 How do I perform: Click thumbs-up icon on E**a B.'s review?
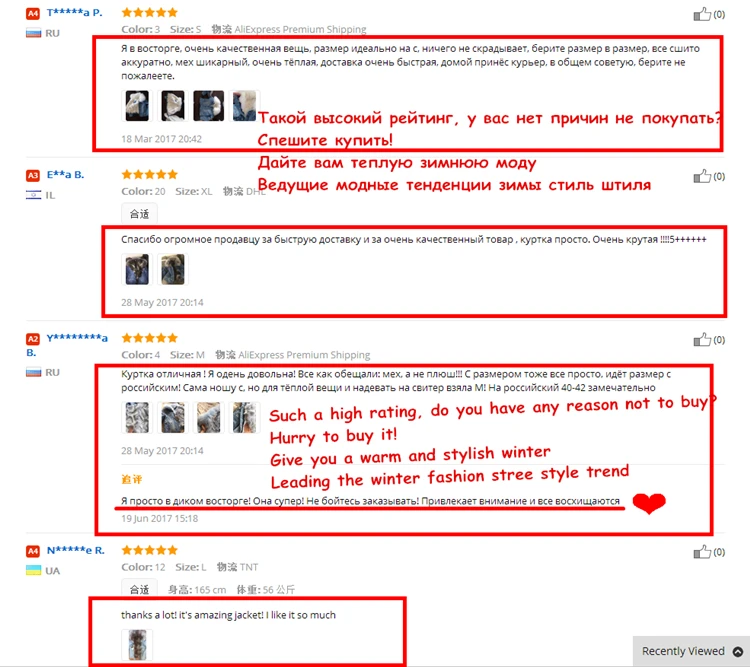pyautogui.click(x=702, y=176)
